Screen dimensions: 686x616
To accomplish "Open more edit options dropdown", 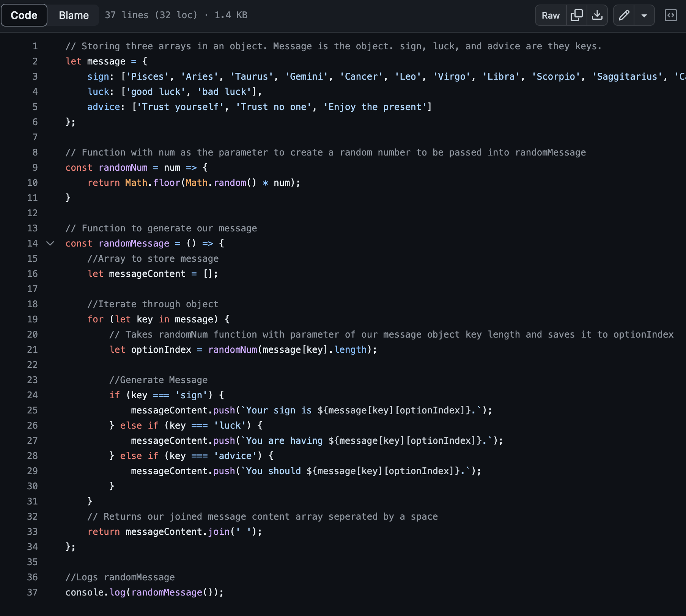I will point(644,15).
